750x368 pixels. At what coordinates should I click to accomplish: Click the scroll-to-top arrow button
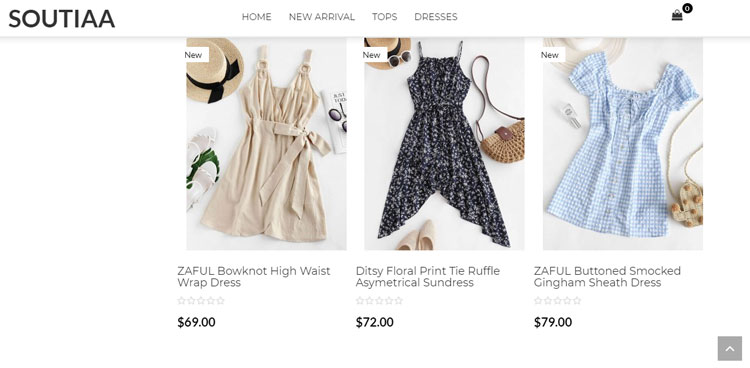tap(729, 348)
